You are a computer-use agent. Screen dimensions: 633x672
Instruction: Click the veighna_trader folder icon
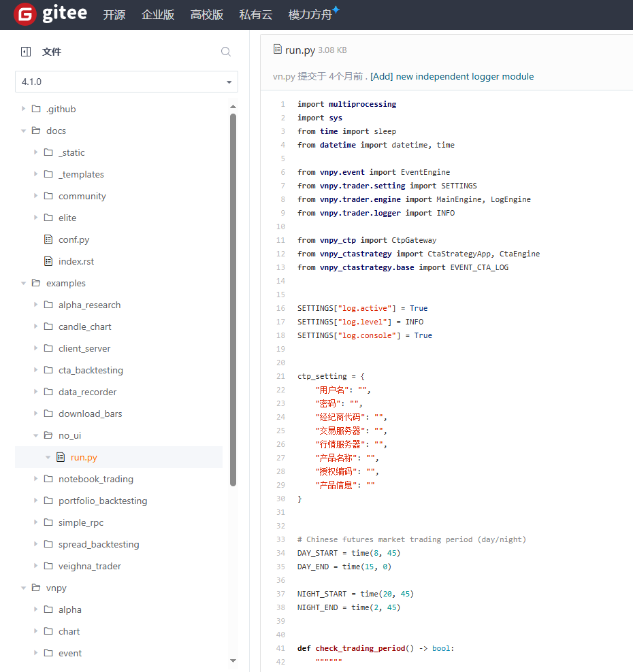(48, 566)
